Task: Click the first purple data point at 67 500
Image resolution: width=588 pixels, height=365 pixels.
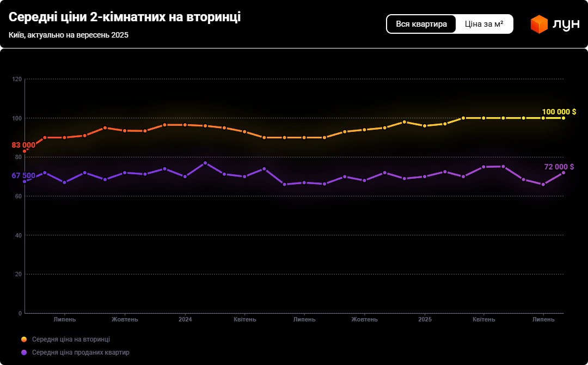Action: click(24, 181)
